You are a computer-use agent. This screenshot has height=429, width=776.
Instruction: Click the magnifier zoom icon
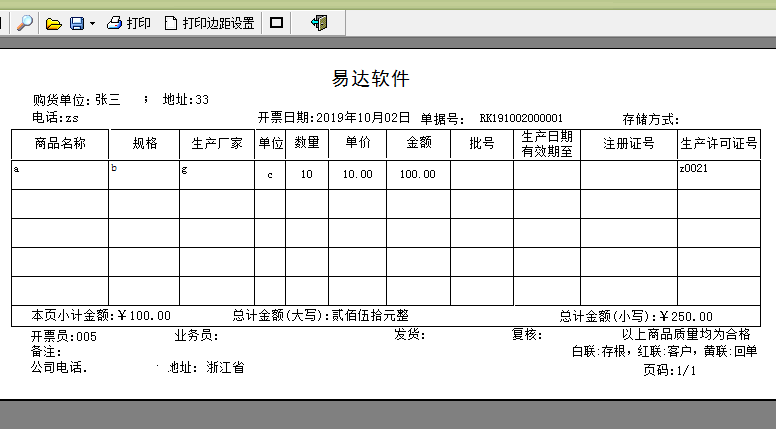(24, 23)
